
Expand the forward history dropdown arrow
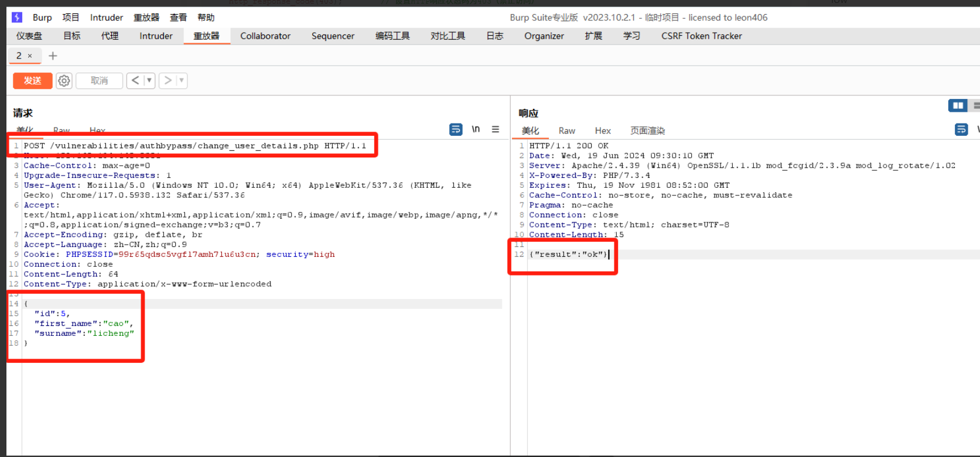pos(182,81)
